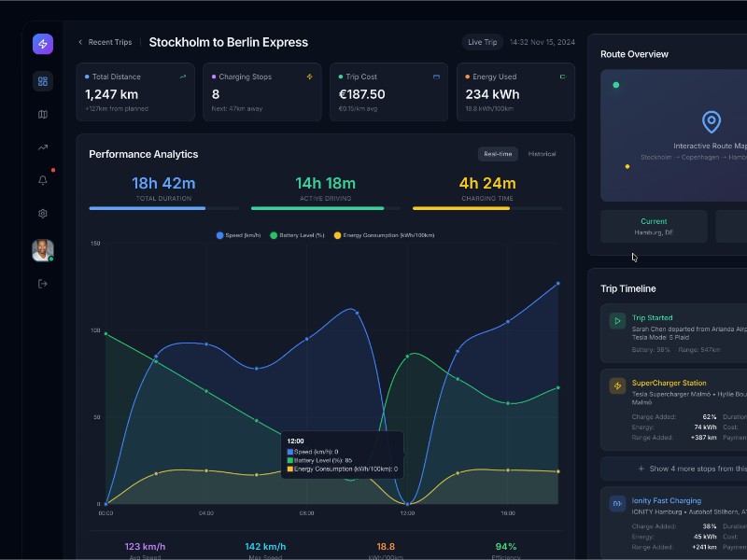The height and width of the screenshot is (560, 747).
Task: Select the analytics trend icon in sidebar
Action: pos(42,147)
